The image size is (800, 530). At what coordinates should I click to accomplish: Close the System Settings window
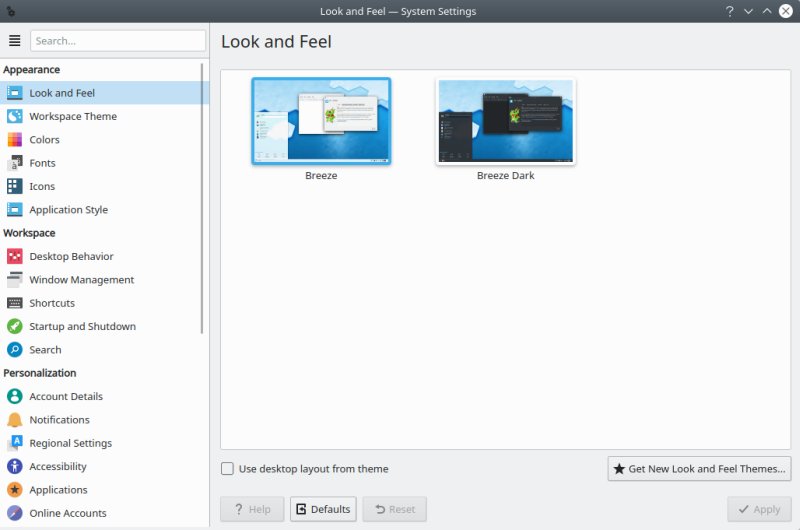[786, 11]
